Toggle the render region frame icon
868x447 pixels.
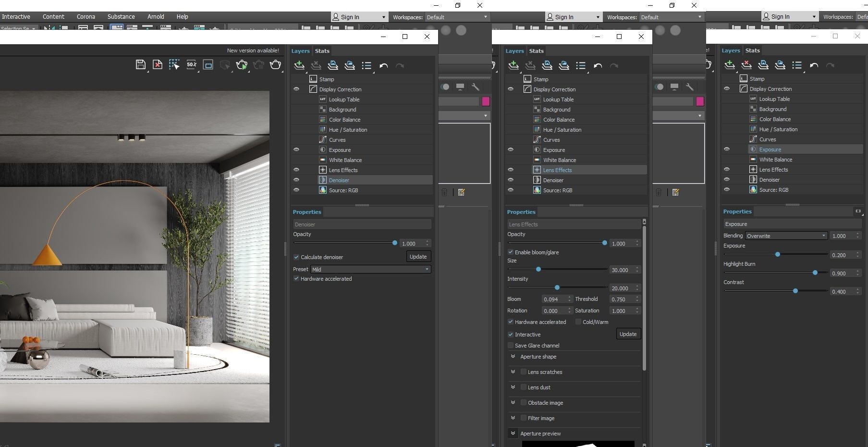(208, 65)
